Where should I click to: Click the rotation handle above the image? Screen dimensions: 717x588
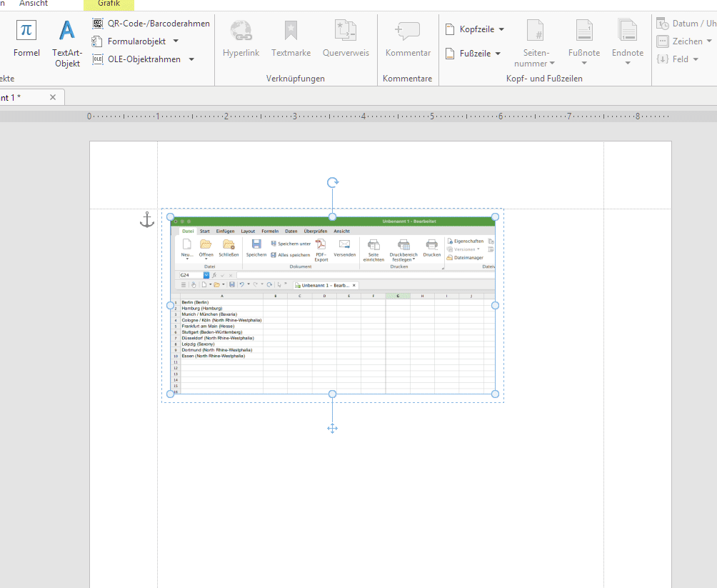[333, 183]
